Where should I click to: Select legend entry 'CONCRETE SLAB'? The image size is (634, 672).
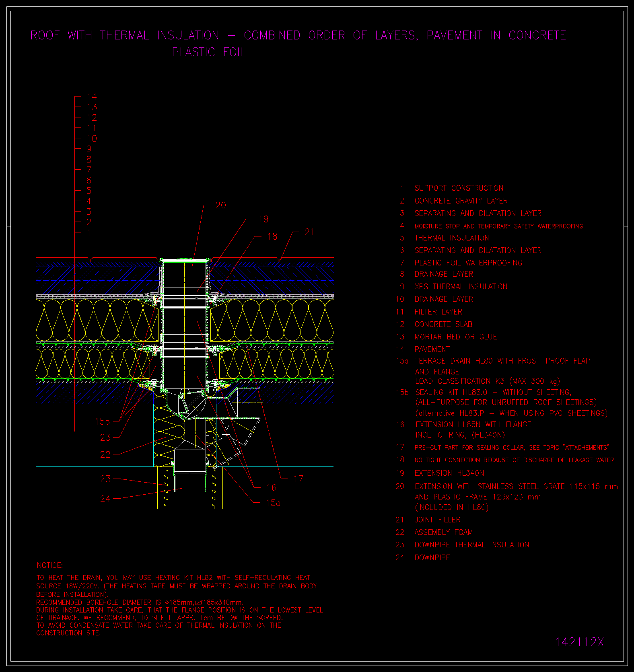pyautogui.click(x=443, y=325)
